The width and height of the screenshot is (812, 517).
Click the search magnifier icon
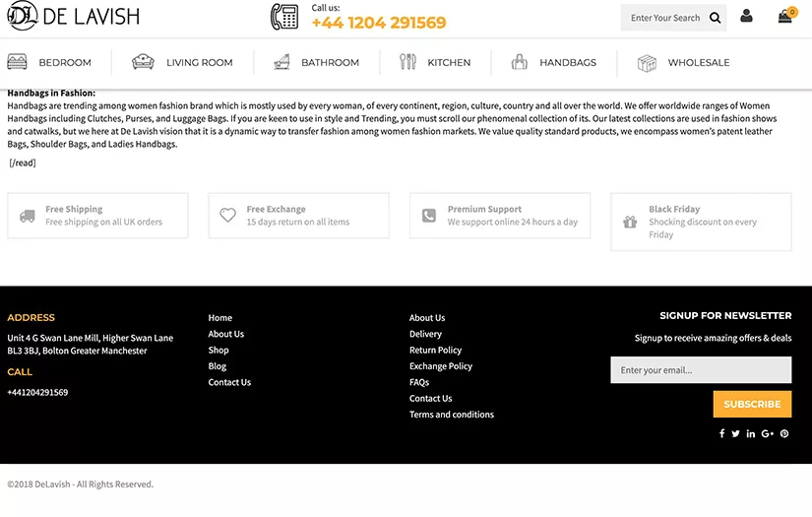[716, 18]
